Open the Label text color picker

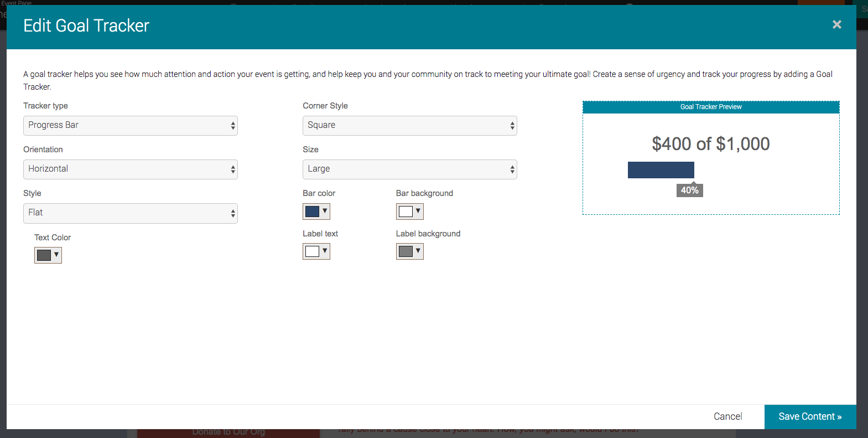coord(316,251)
